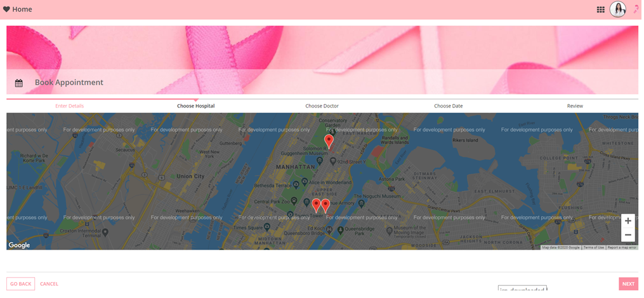Open the map Terms of Use link
This screenshot has height=298, width=644.
593,247
